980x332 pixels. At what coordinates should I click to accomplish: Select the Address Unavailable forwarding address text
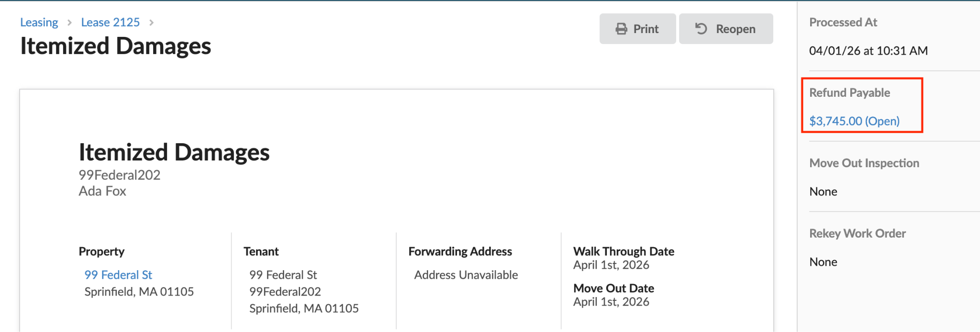(x=466, y=275)
